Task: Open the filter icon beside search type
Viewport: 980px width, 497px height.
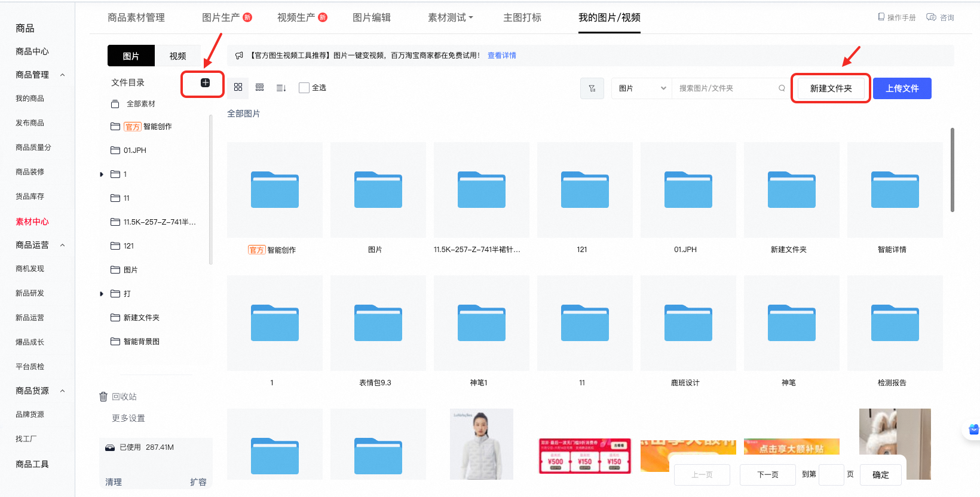Action: click(x=592, y=88)
